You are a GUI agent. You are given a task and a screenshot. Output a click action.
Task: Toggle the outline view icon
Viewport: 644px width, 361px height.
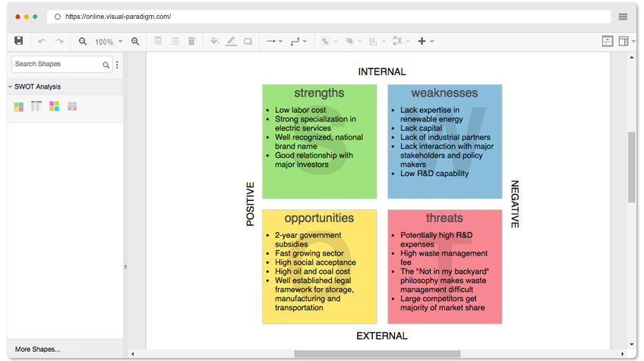[607, 42]
